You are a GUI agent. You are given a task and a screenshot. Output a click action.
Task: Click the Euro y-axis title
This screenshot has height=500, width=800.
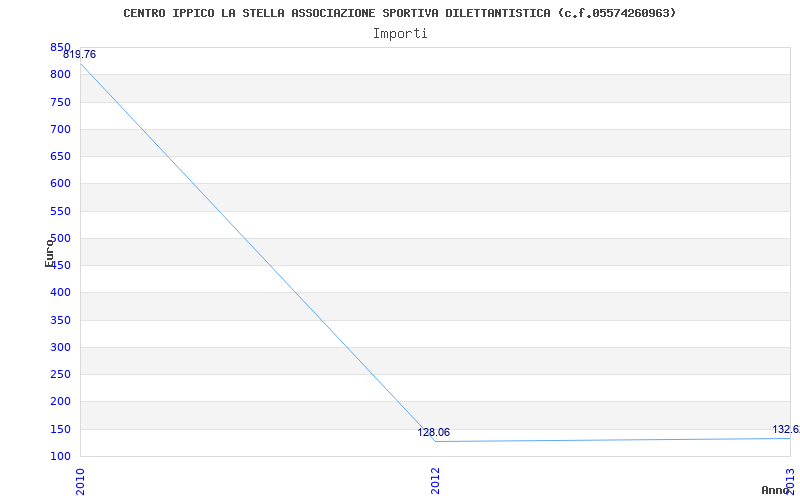pos(49,253)
